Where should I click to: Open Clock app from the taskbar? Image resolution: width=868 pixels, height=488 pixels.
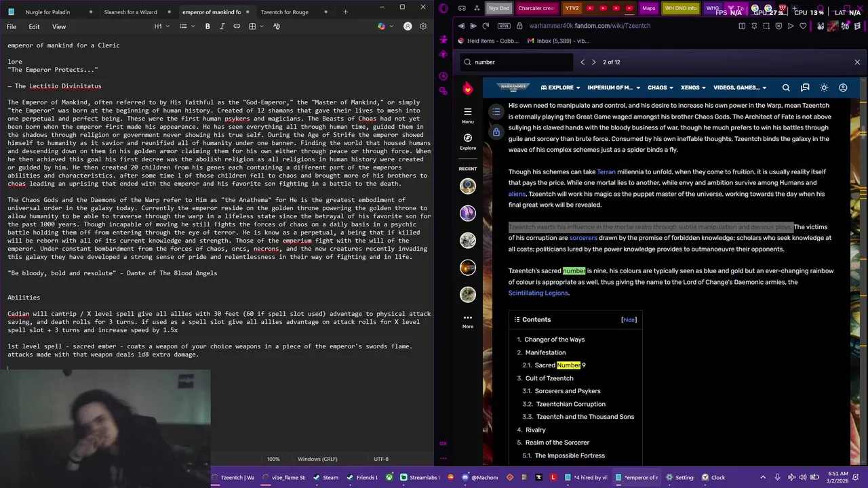point(713,477)
